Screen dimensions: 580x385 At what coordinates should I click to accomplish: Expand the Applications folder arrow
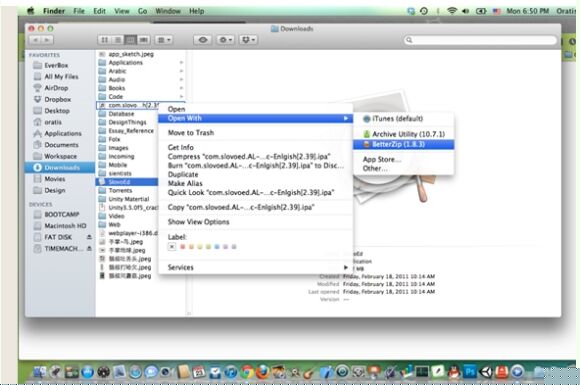pyautogui.click(x=181, y=63)
